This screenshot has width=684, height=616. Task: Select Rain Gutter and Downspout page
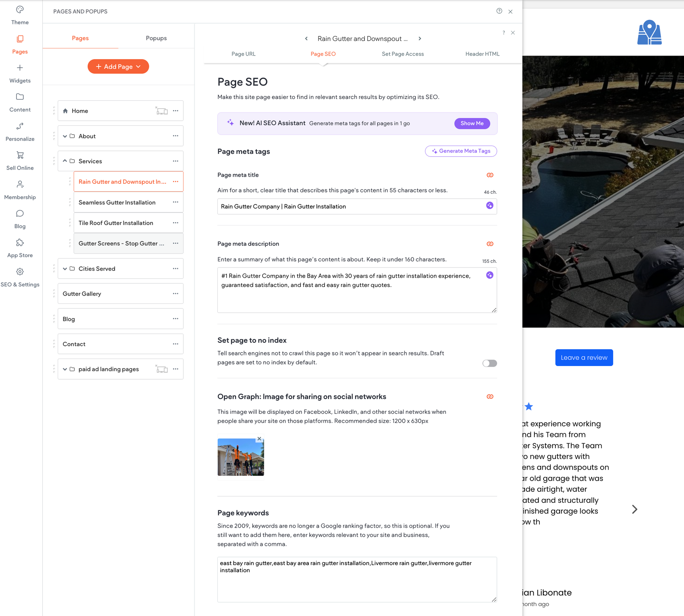click(x=129, y=182)
